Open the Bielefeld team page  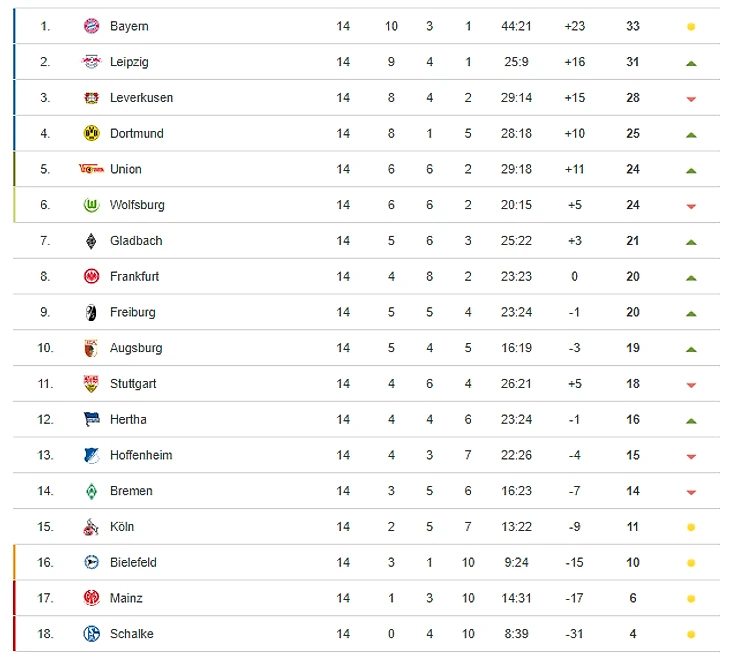(133, 563)
